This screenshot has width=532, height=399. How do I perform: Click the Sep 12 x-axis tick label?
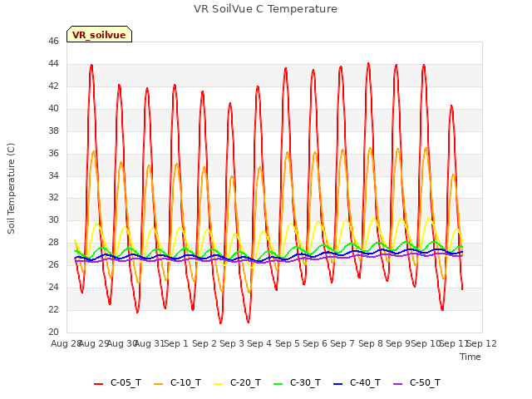point(482,343)
